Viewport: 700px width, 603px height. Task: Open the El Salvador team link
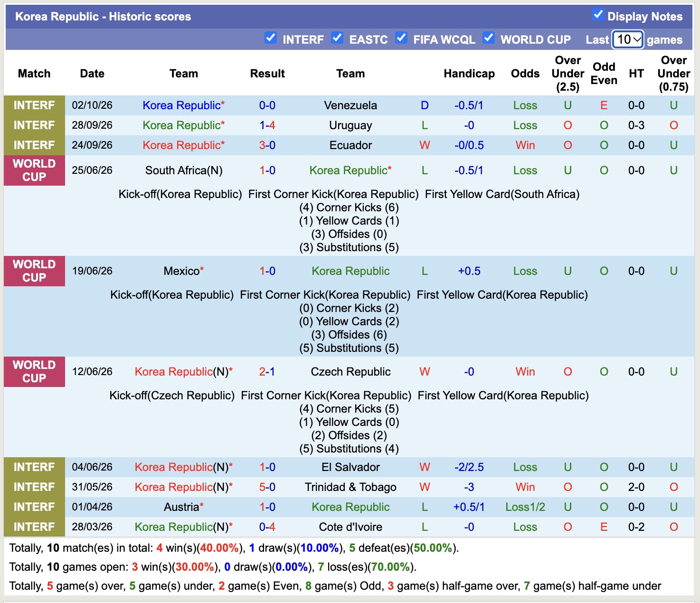[x=350, y=467]
